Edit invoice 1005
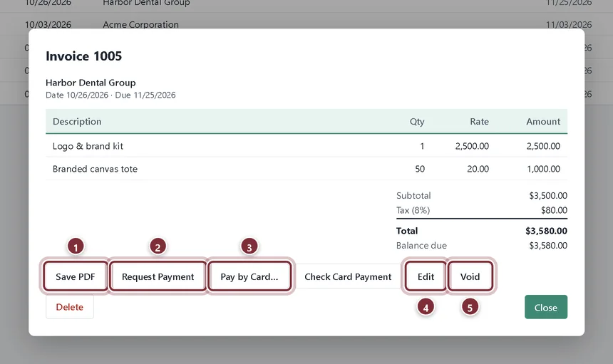613x364 pixels. click(426, 276)
